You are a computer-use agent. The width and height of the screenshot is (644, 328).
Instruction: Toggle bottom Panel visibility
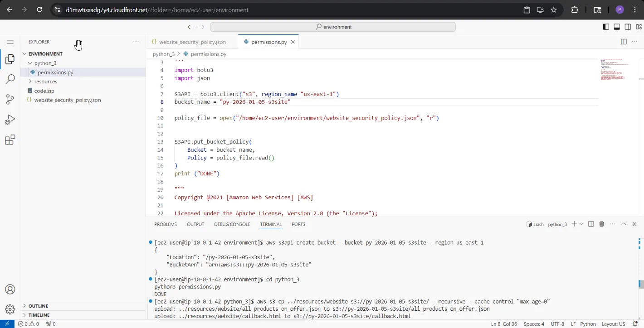click(617, 27)
